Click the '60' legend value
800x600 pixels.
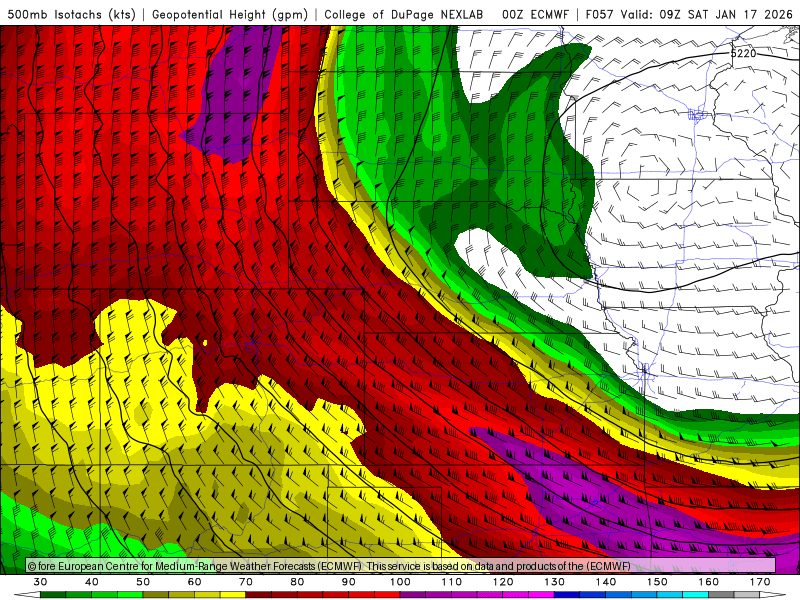[x=194, y=582]
